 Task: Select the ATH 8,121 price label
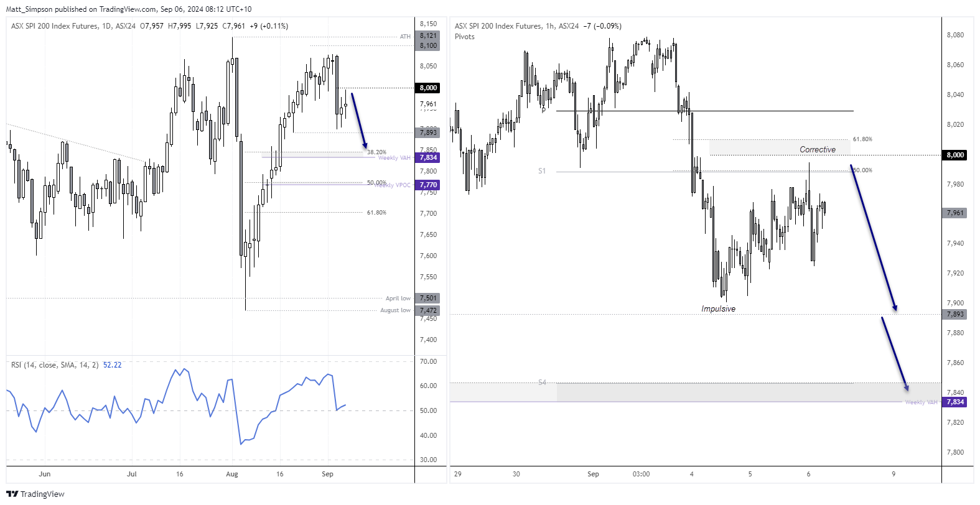click(428, 36)
